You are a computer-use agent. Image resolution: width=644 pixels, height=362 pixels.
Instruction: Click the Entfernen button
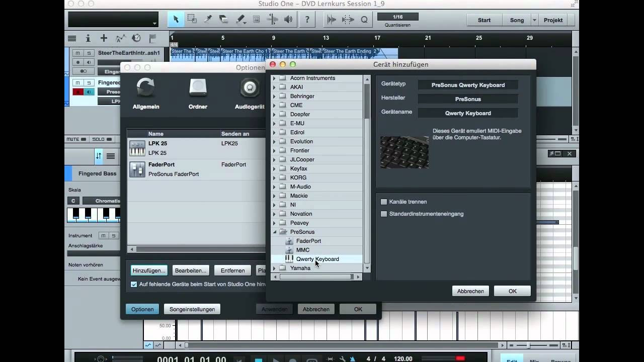(x=232, y=270)
